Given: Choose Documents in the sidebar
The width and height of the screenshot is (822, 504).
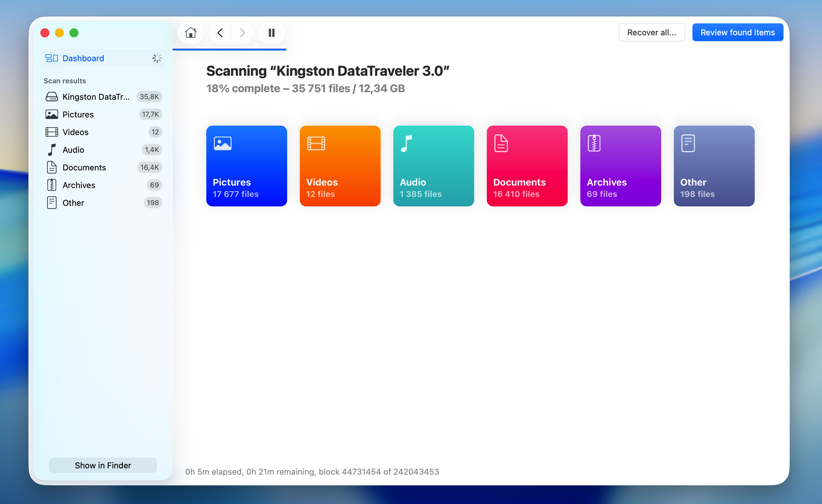Looking at the screenshot, I should (103, 167).
